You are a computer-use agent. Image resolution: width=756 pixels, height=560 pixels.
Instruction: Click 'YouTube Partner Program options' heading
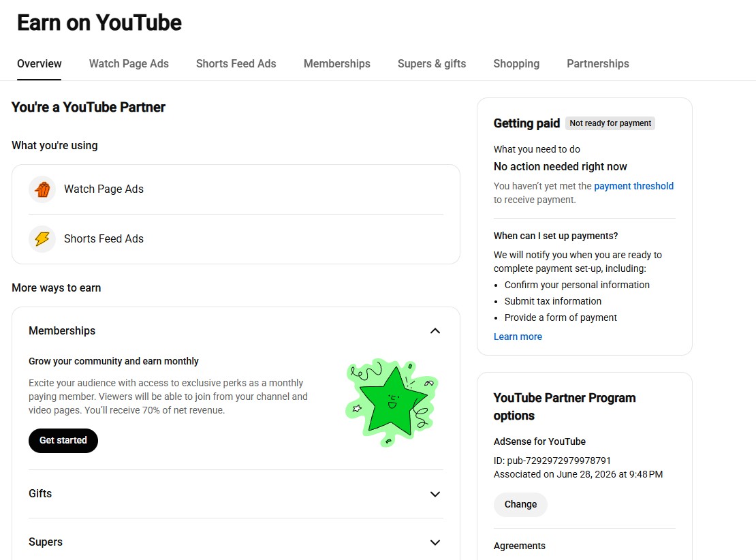pos(564,407)
